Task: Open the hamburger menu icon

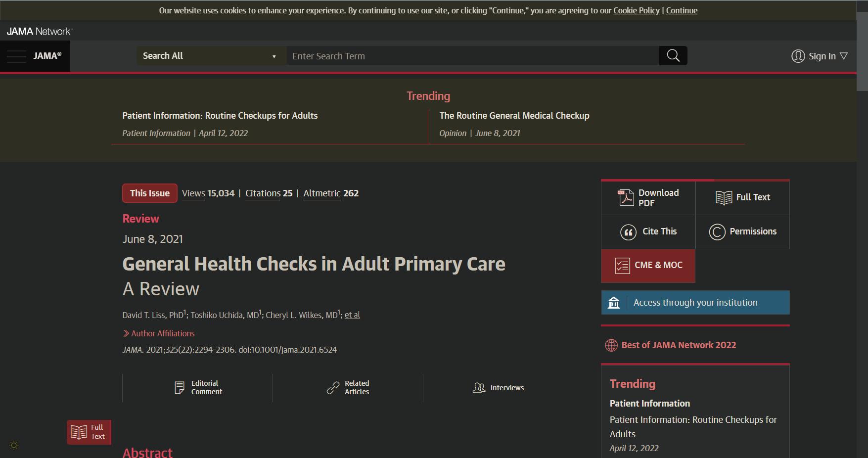Action: coord(16,56)
